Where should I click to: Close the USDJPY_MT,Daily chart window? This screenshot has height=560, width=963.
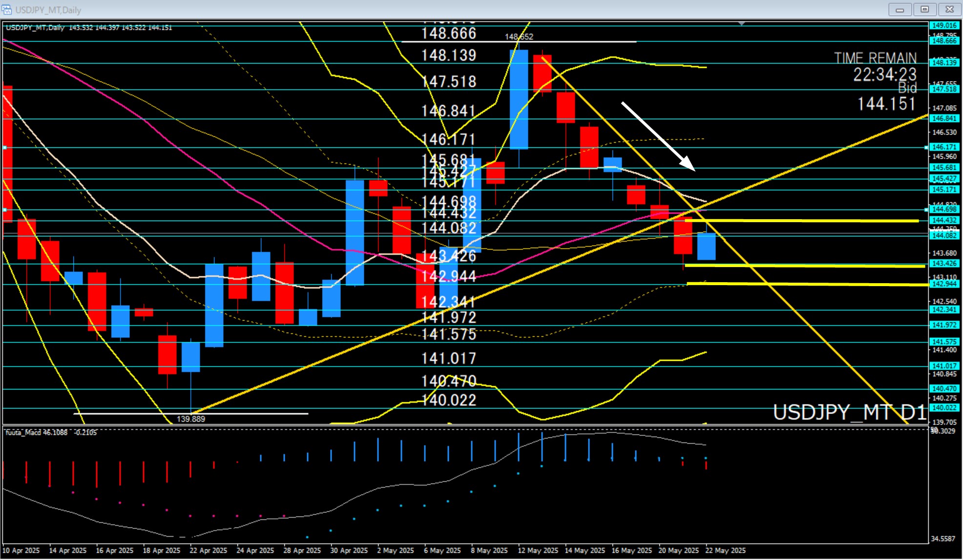(x=949, y=9)
